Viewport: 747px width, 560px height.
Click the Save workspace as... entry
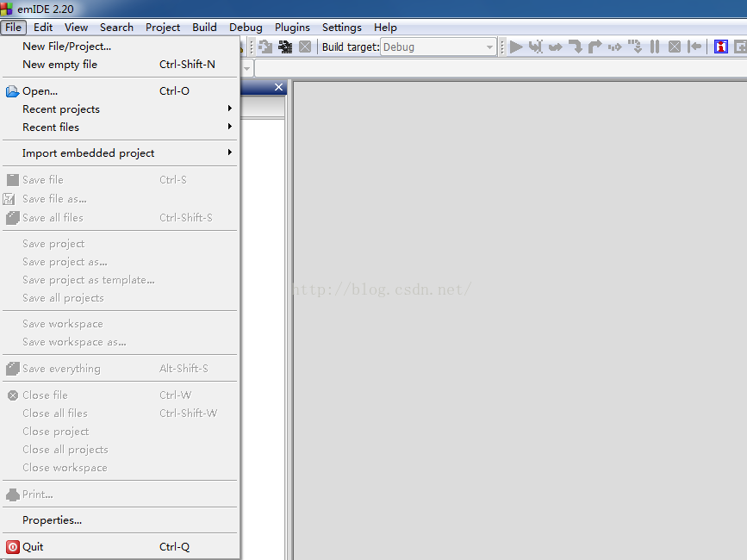(x=120, y=342)
